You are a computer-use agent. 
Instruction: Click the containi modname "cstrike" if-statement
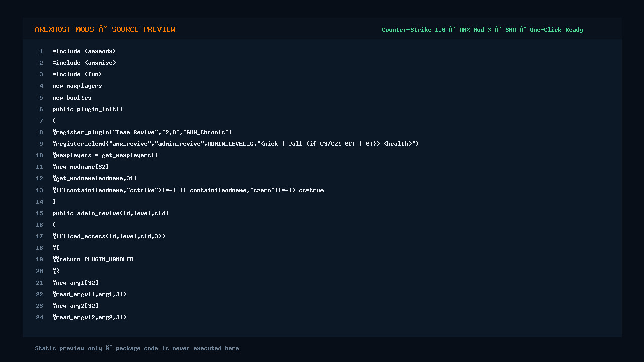tap(188, 190)
